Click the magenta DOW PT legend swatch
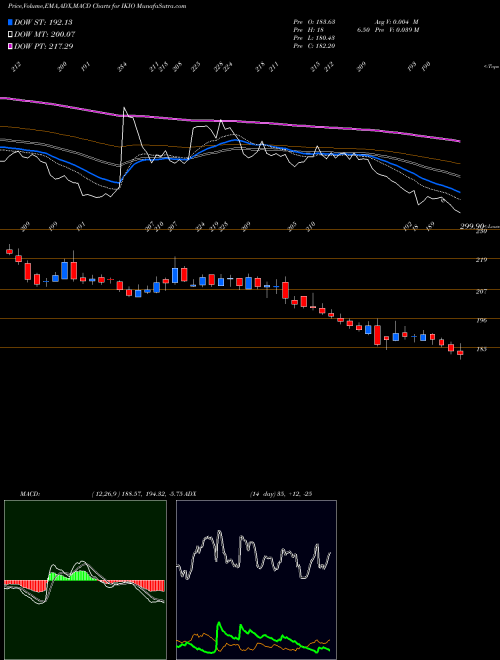The image size is (500, 660). point(10,46)
